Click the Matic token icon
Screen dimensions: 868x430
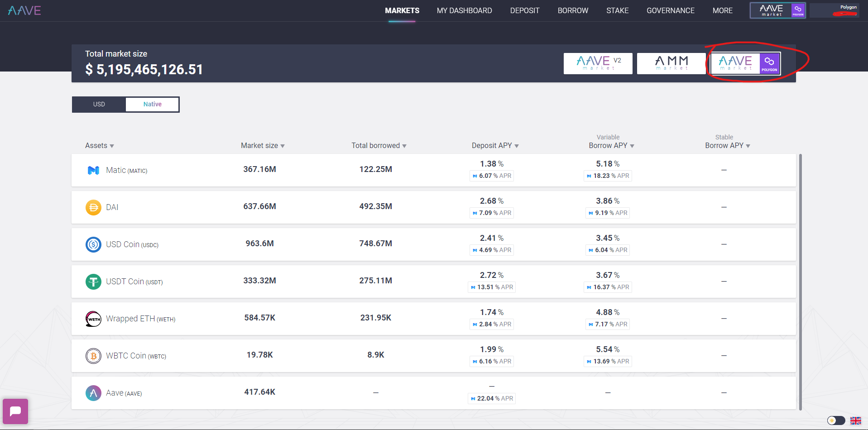coord(93,170)
